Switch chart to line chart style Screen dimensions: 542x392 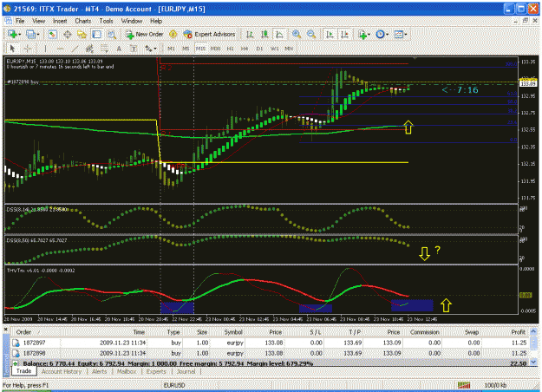coord(279,34)
